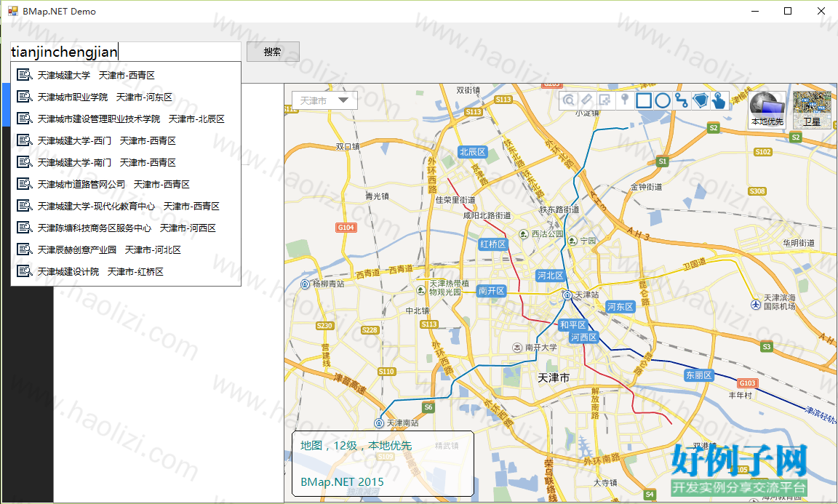This screenshot has width=838, height=504.
Task: Focus the search box containing tianjinchengjian
Action: tap(126, 52)
